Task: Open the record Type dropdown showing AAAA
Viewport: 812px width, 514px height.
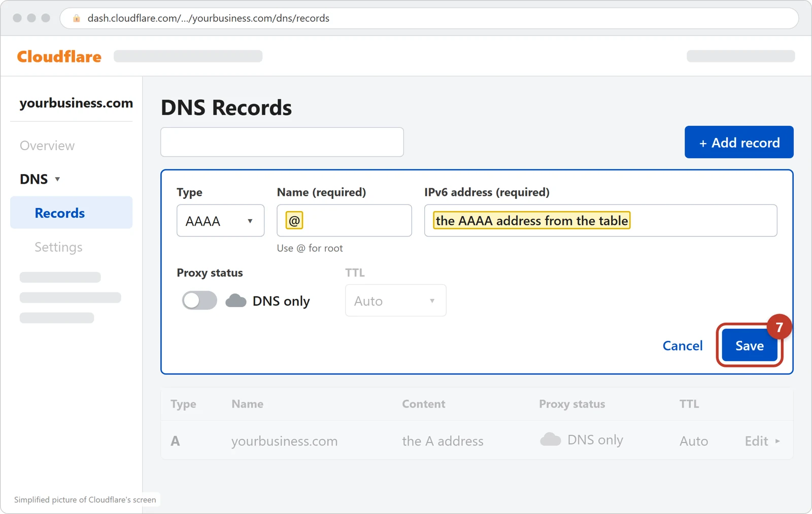Action: pos(220,221)
